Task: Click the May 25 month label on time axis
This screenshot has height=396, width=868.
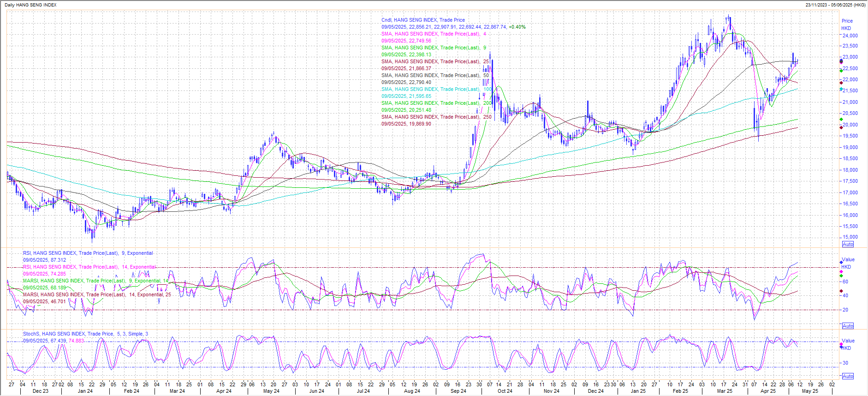Action: (810, 391)
